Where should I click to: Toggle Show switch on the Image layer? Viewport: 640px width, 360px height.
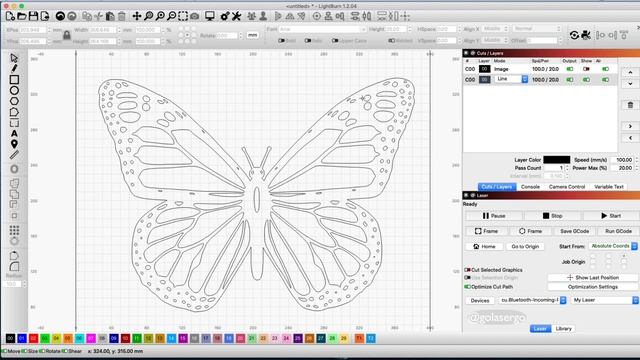(x=587, y=69)
